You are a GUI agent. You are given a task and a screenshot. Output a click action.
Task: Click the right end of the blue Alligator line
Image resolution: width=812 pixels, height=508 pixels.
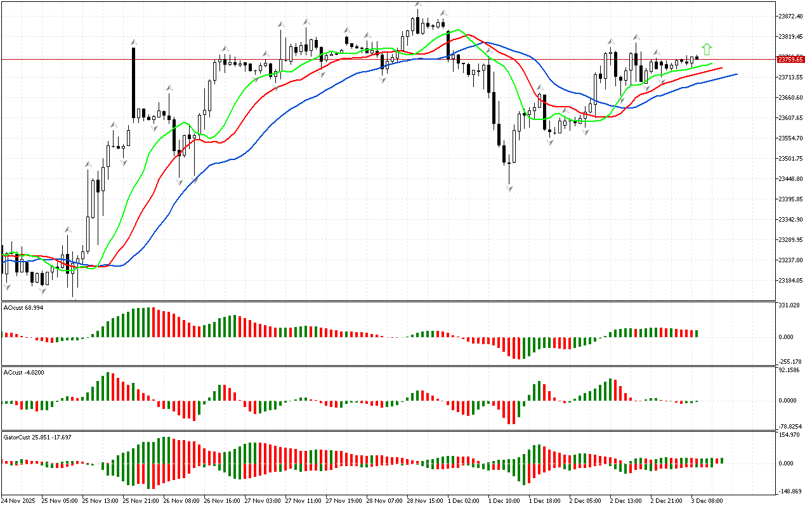(736, 74)
